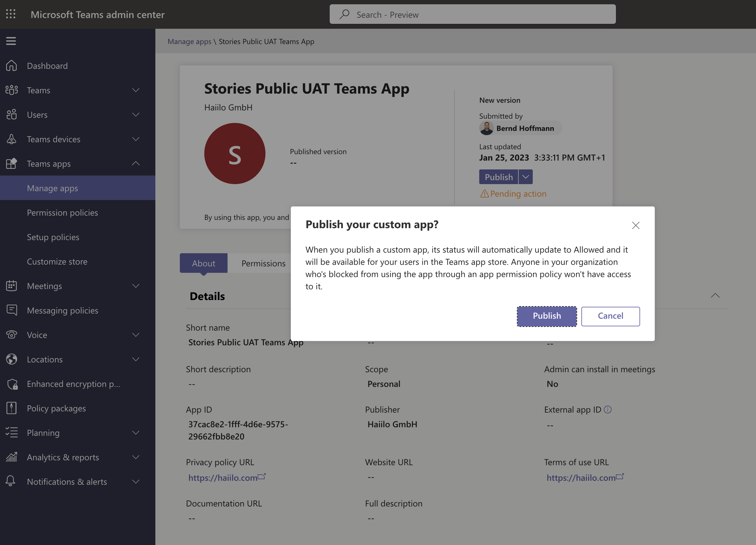This screenshot has width=756, height=545.
Task: Click the Messaging policies icon
Action: pos(12,310)
